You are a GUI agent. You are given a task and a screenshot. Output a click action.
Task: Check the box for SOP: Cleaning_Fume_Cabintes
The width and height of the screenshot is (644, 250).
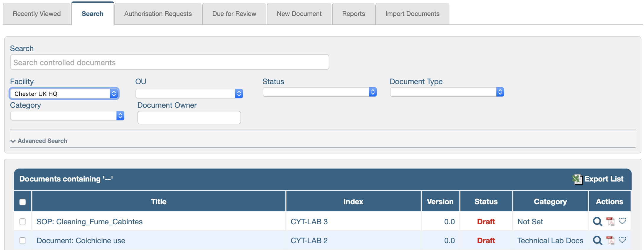[22, 222]
